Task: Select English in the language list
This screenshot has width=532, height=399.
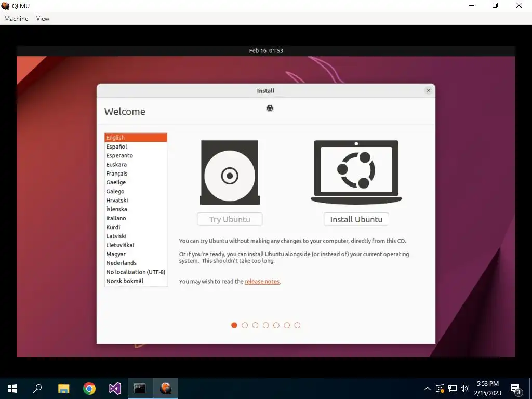Action: [x=136, y=137]
